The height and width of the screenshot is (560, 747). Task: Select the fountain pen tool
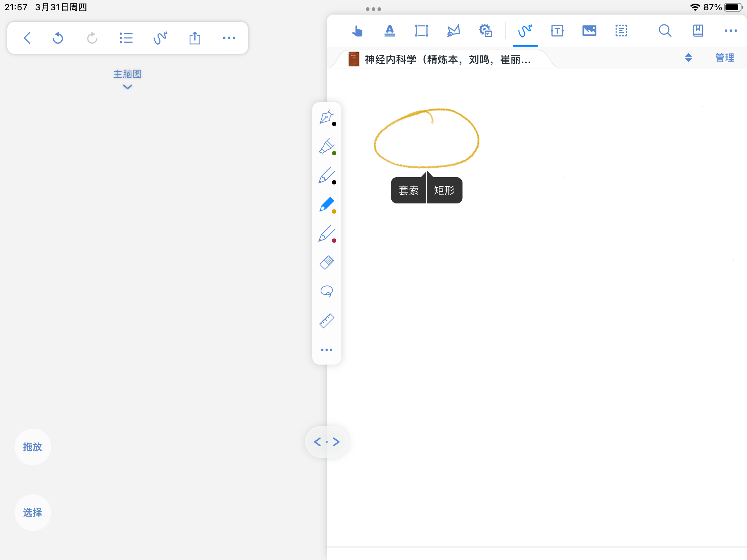[x=327, y=117]
